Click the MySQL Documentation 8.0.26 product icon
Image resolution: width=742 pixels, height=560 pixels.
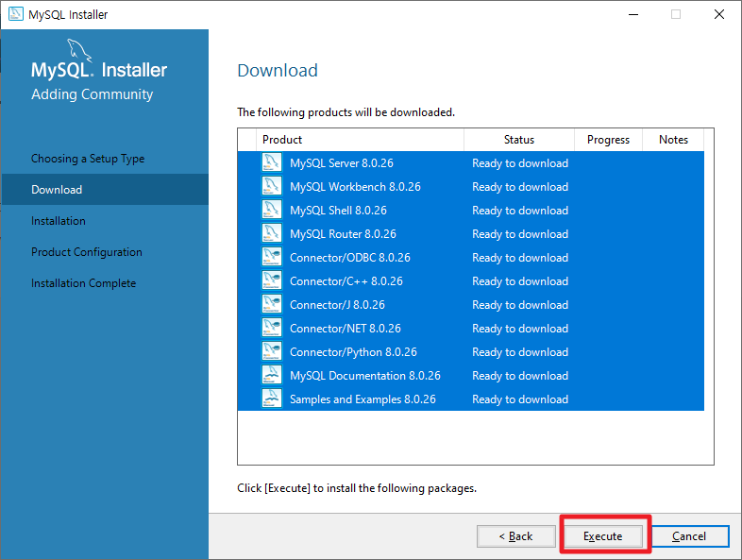[x=272, y=376]
